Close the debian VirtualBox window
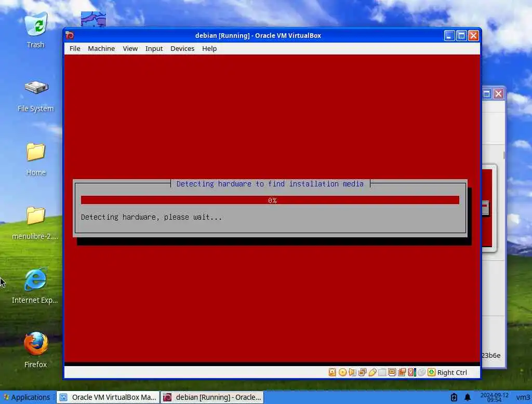Viewport: 532px width, 404px height. pos(473,35)
